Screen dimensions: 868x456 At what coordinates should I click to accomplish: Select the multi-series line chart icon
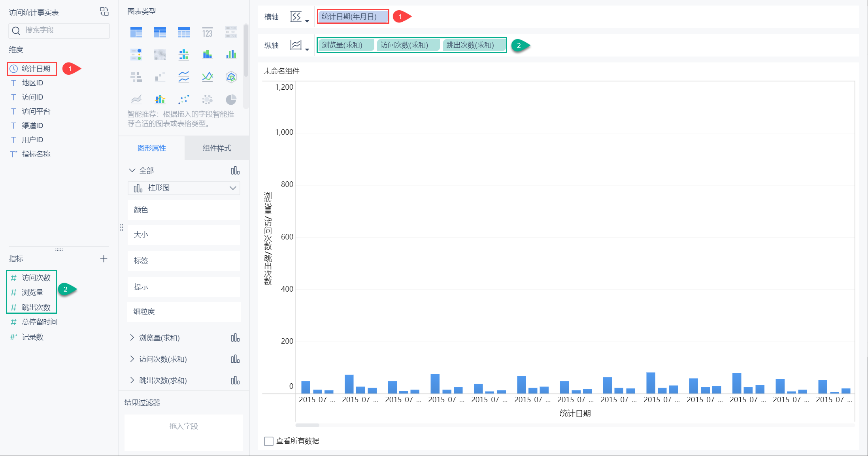(x=207, y=77)
